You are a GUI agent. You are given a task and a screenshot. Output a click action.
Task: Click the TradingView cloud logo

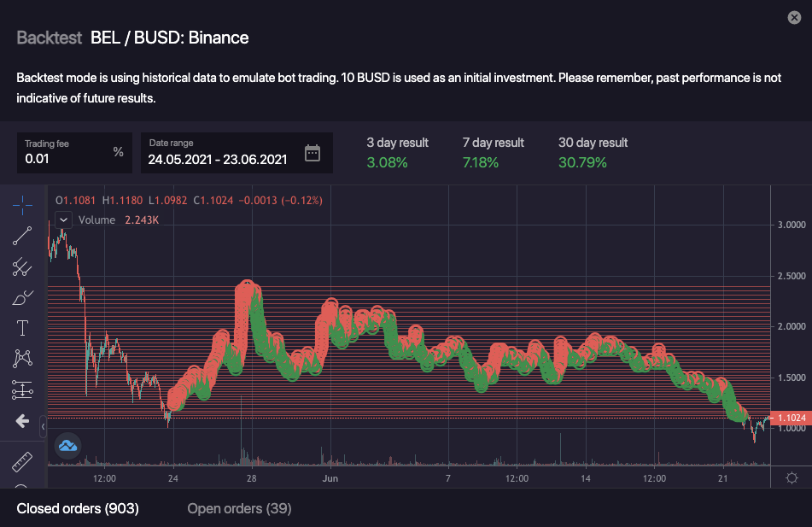(67, 445)
